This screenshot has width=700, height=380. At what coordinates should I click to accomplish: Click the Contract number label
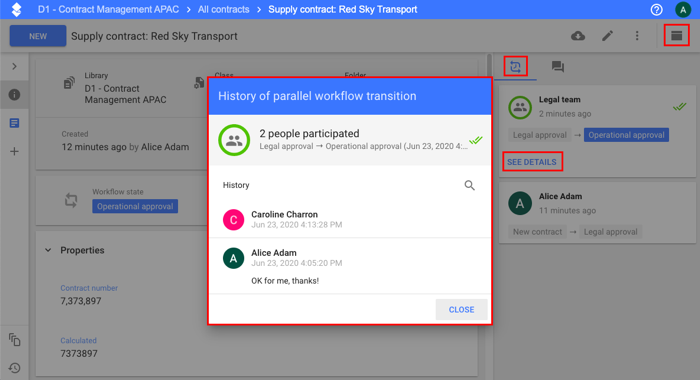[x=89, y=288]
